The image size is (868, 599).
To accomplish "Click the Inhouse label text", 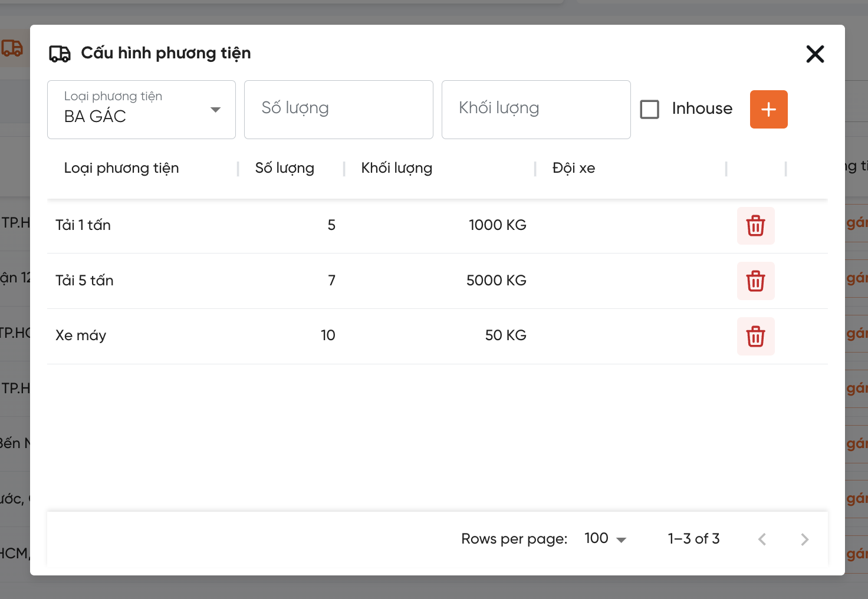I will pyautogui.click(x=702, y=108).
